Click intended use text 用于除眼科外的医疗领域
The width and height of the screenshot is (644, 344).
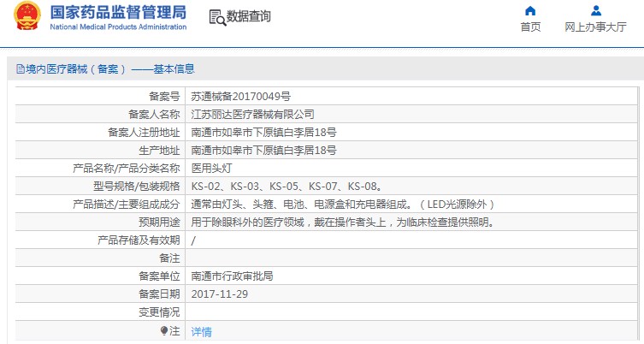[343, 222]
